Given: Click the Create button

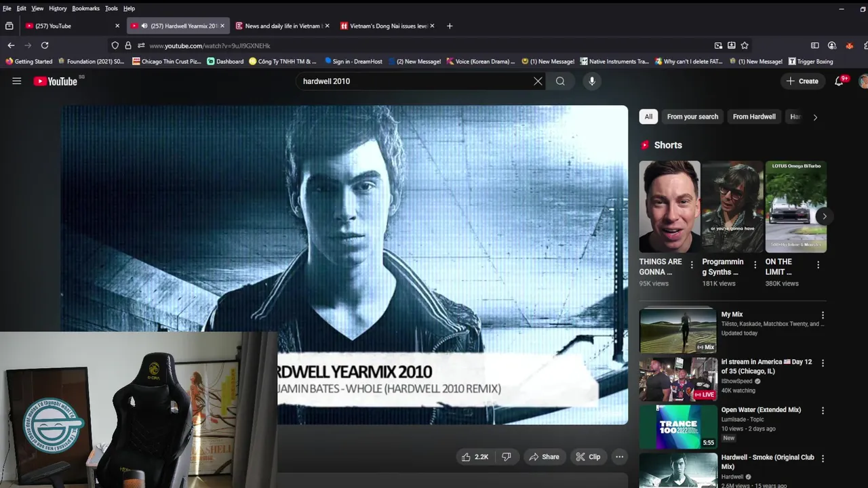Looking at the screenshot, I should point(802,81).
